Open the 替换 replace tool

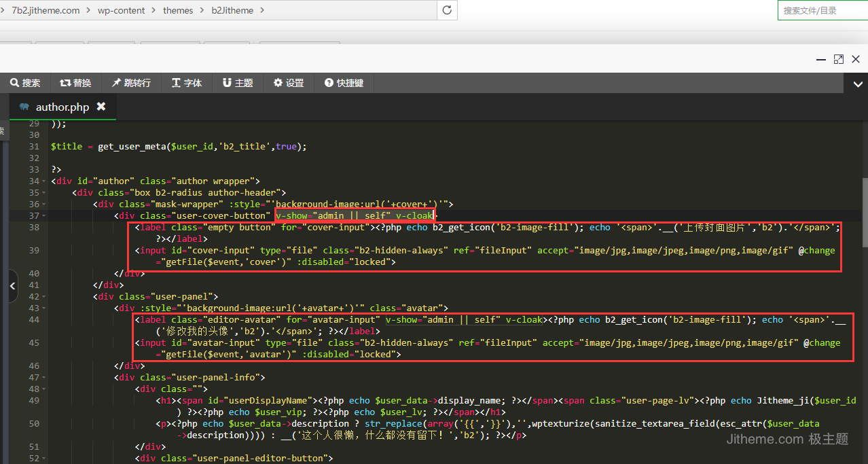click(x=75, y=83)
